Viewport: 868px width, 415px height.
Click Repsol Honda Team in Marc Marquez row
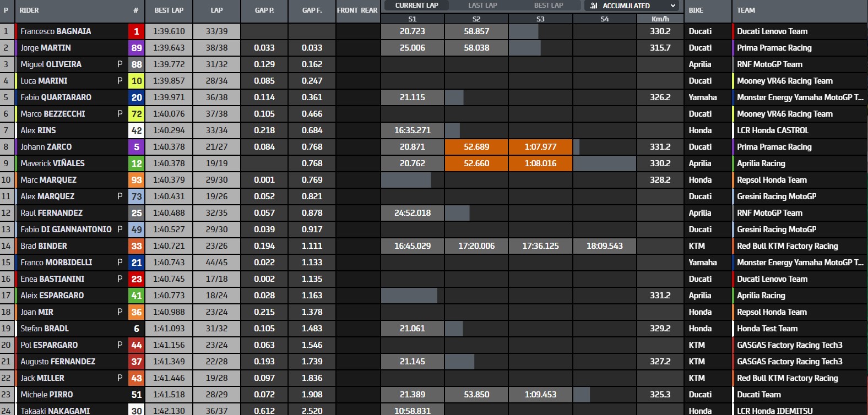coord(772,180)
